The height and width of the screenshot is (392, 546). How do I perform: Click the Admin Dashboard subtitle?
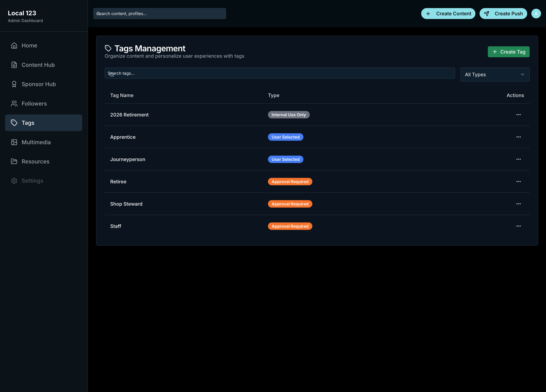[25, 21]
